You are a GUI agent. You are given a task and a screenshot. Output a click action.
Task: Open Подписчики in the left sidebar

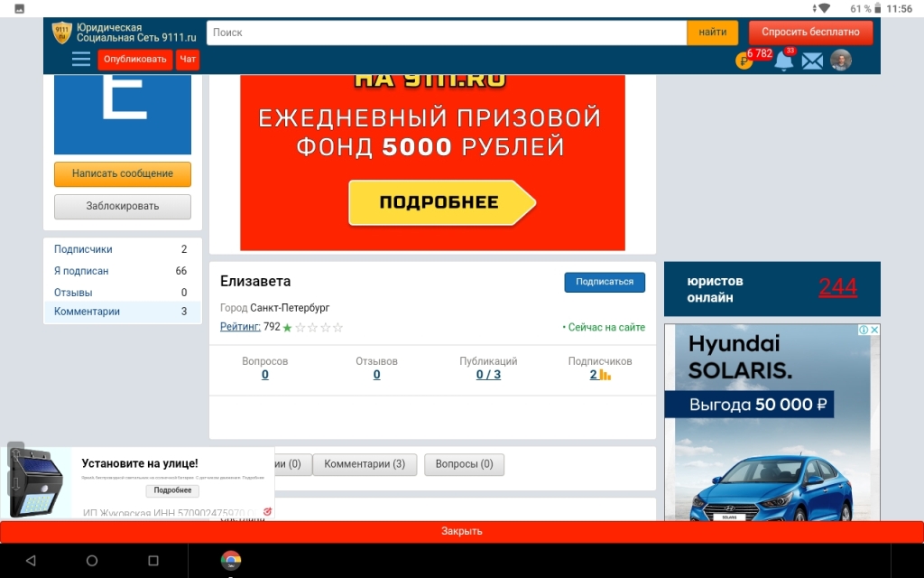click(x=83, y=249)
